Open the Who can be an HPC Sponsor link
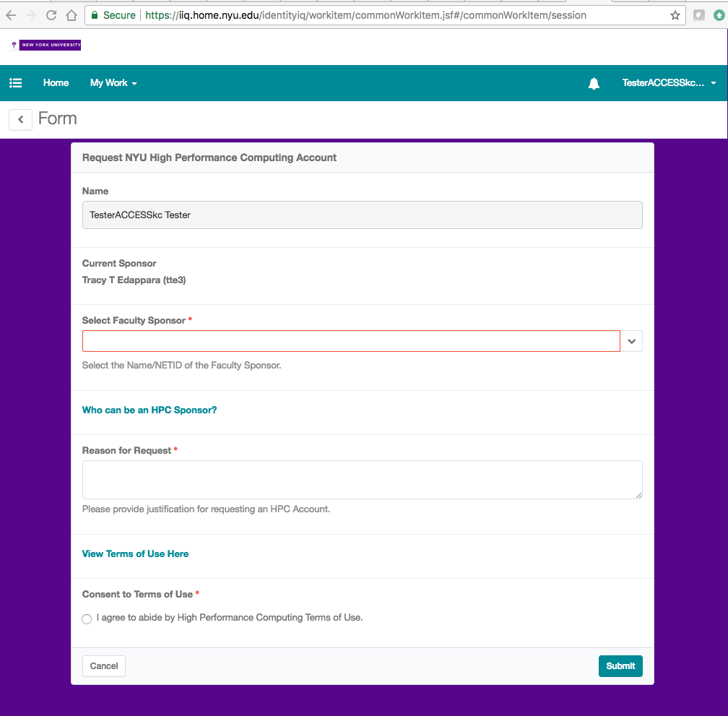 pos(149,410)
